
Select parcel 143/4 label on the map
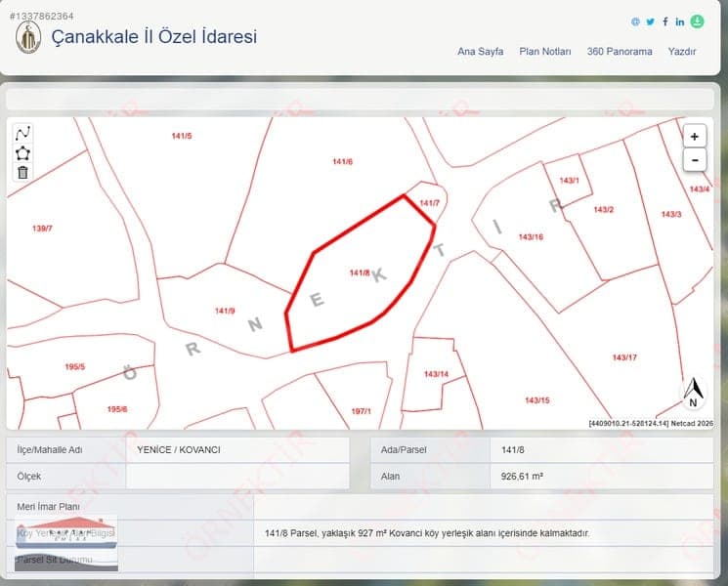coord(700,189)
